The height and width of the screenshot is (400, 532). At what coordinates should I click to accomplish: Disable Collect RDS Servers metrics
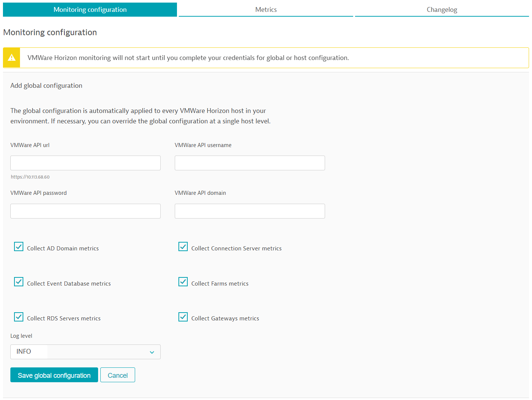click(19, 317)
